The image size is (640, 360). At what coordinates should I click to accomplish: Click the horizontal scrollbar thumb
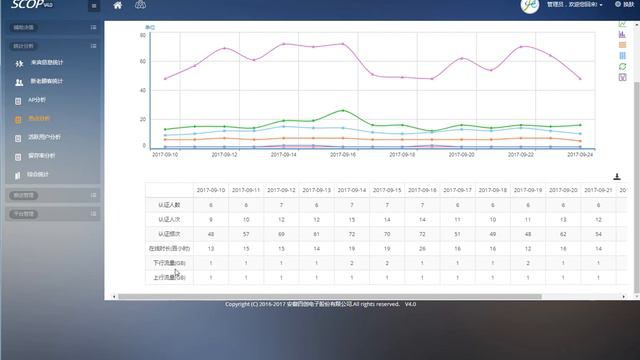tap(330, 297)
